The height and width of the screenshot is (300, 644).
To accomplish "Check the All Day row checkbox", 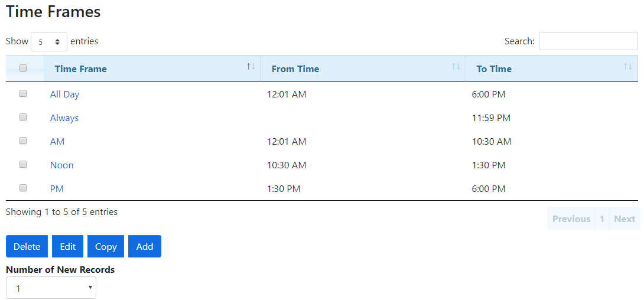I will pyautogui.click(x=23, y=93).
